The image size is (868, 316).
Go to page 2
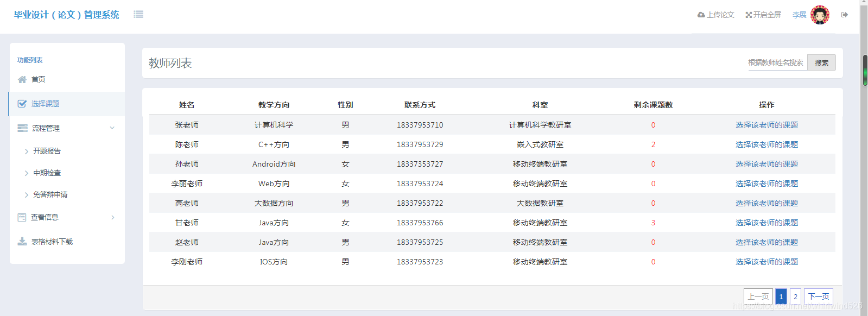tap(795, 296)
